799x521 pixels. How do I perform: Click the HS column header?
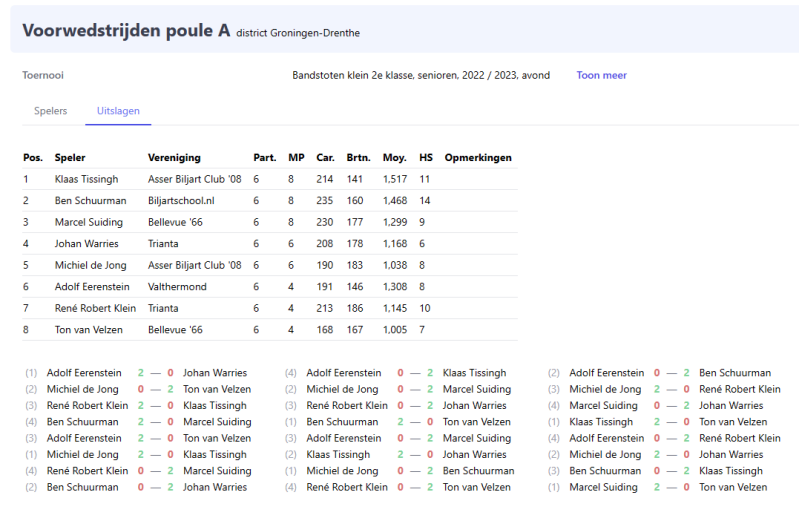point(426,157)
